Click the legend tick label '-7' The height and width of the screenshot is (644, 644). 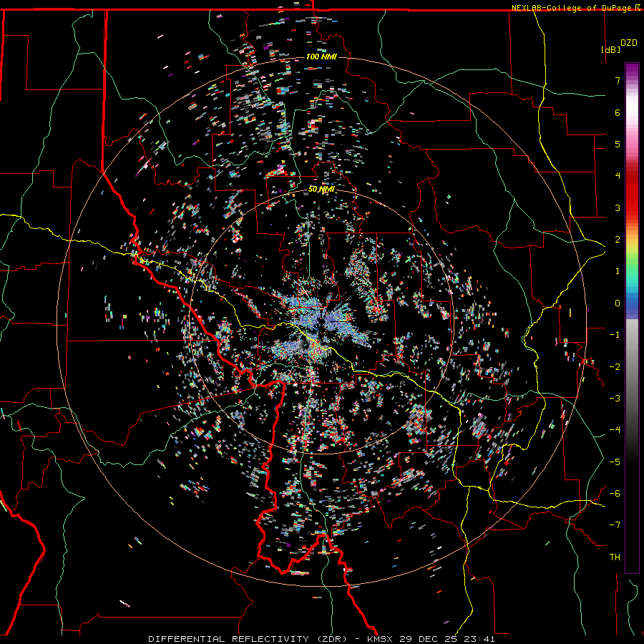point(615,525)
